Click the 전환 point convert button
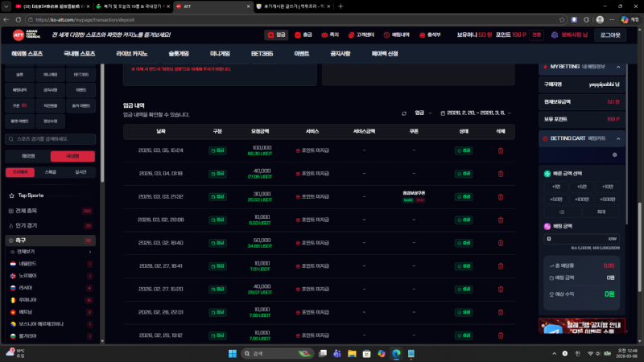 [x=537, y=35]
